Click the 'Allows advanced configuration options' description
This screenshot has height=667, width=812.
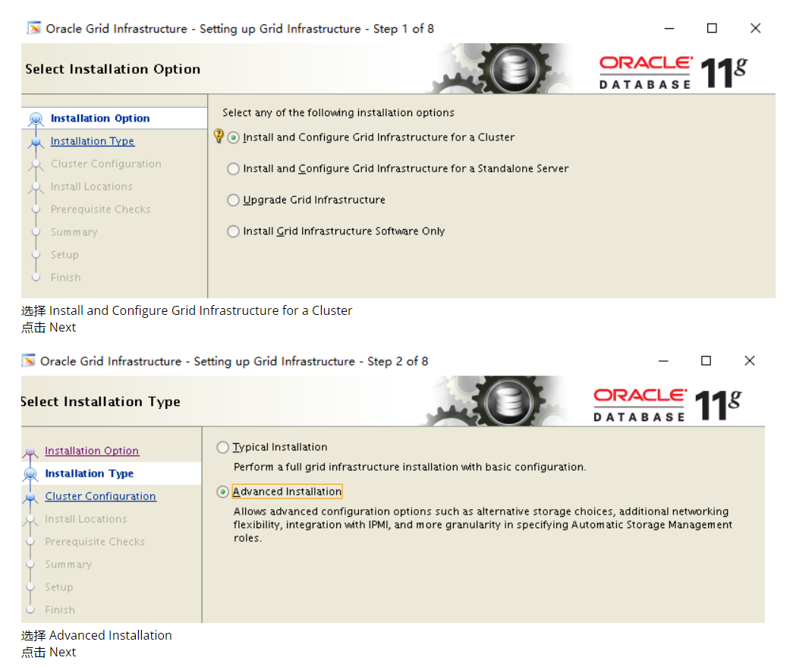click(x=483, y=524)
